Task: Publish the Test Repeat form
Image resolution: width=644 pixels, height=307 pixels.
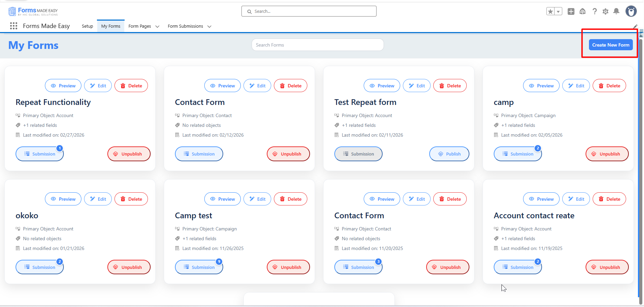Action: (449, 154)
